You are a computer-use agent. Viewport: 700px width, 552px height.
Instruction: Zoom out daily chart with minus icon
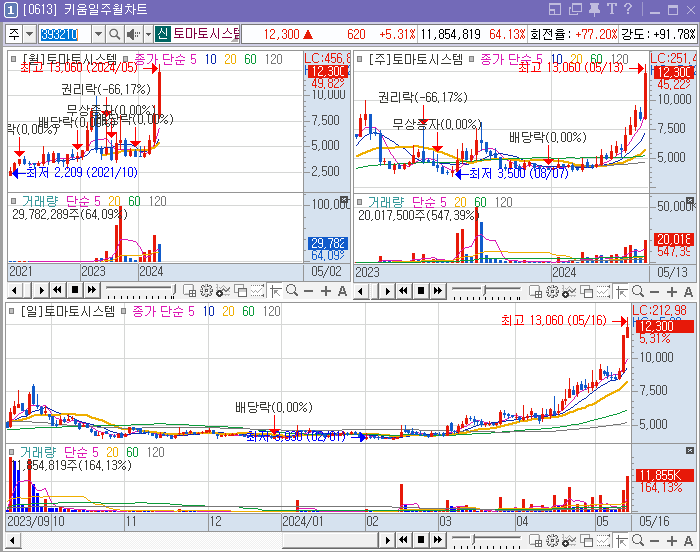[x=654, y=541]
